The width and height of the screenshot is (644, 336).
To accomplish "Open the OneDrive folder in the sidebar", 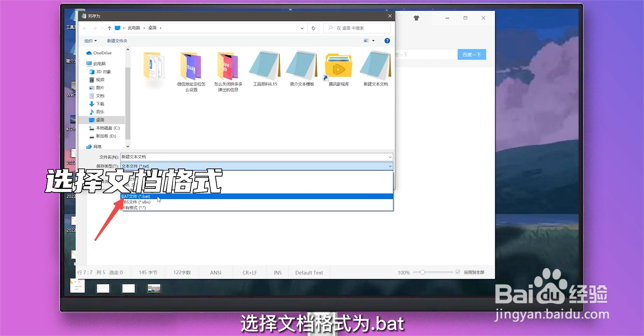I will click(x=101, y=53).
